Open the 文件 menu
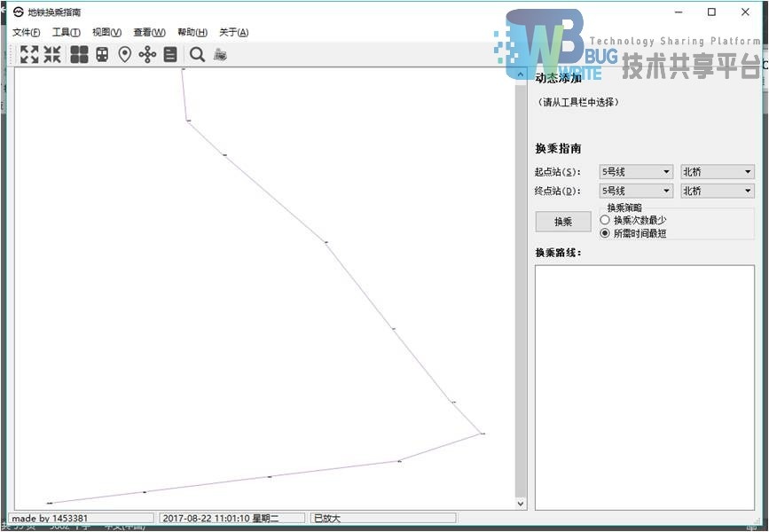The height and width of the screenshot is (532, 769). coord(26,31)
